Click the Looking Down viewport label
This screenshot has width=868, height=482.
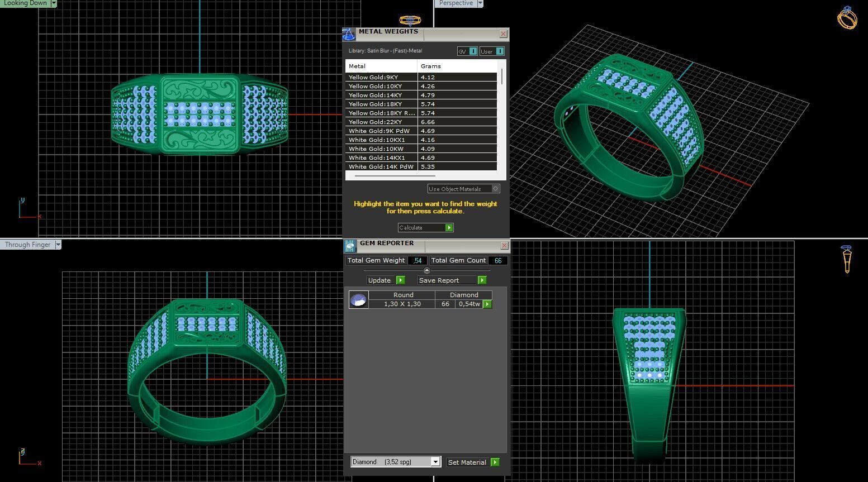click(25, 3)
